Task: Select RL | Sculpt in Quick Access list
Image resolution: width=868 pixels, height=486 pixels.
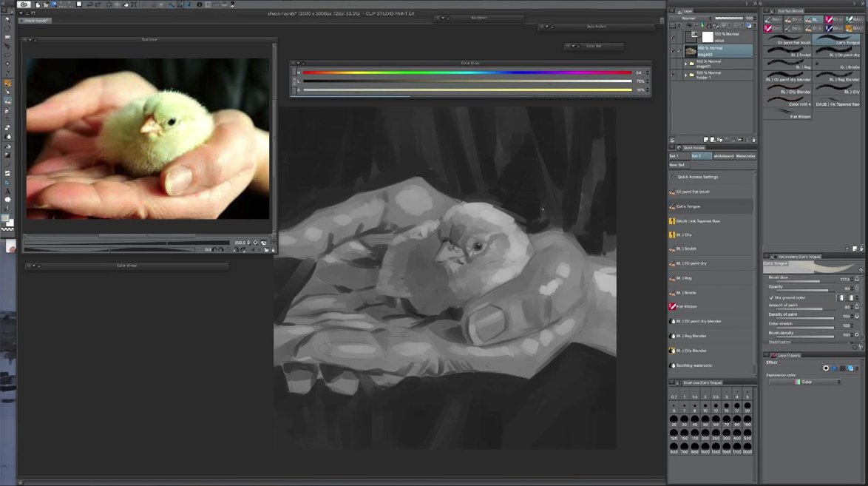Action: 685,249
